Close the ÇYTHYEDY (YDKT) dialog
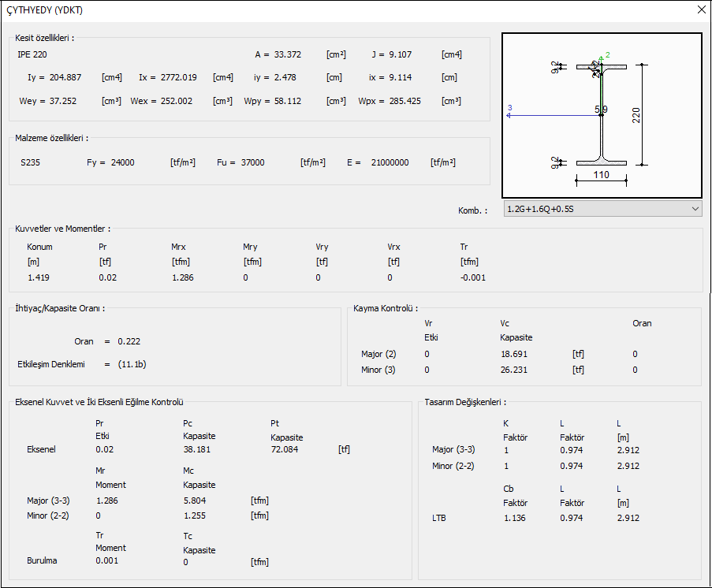The image size is (712, 588). click(701, 10)
